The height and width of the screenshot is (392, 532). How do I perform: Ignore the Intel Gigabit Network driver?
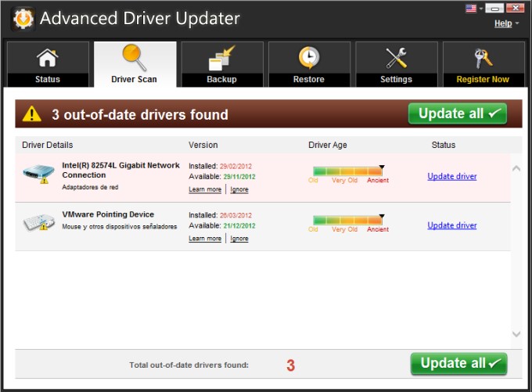(x=239, y=189)
